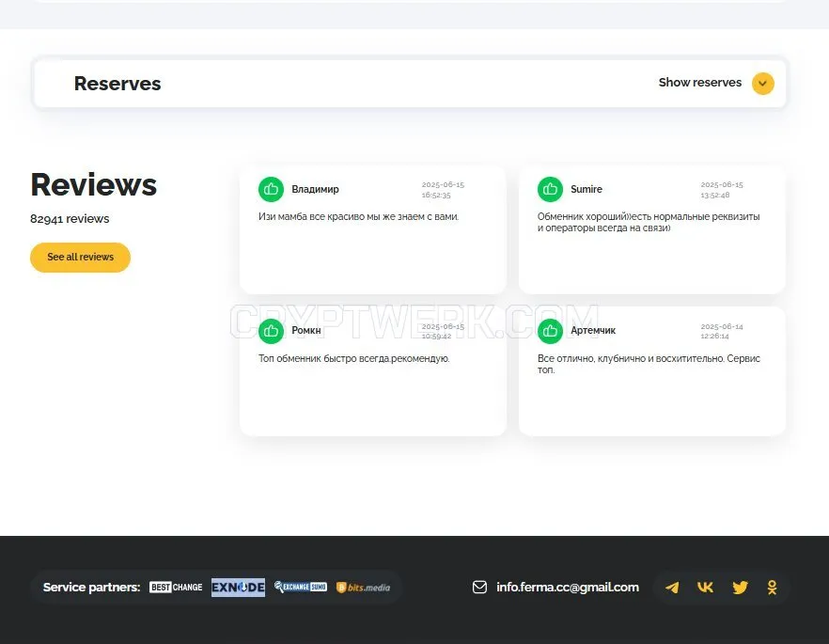Viewport: 829px width, 644px height.
Task: Click the thumbs-up icon on Ромкн's review
Action: 271,330
